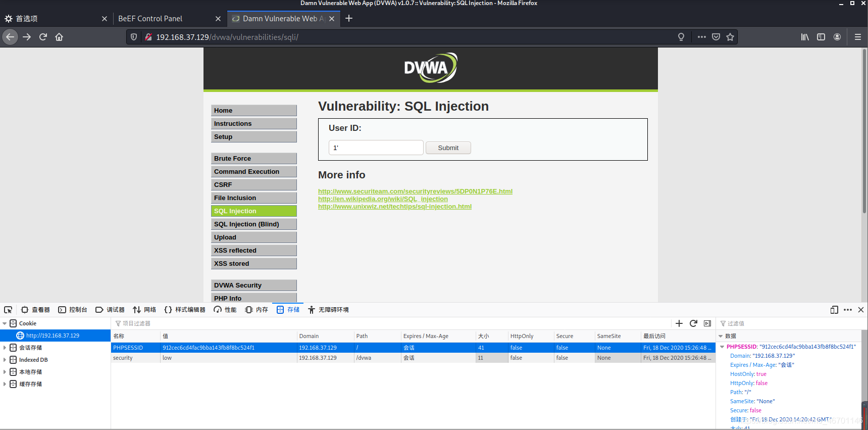
Task: Open the 控制台 console tab
Action: [x=73, y=310]
